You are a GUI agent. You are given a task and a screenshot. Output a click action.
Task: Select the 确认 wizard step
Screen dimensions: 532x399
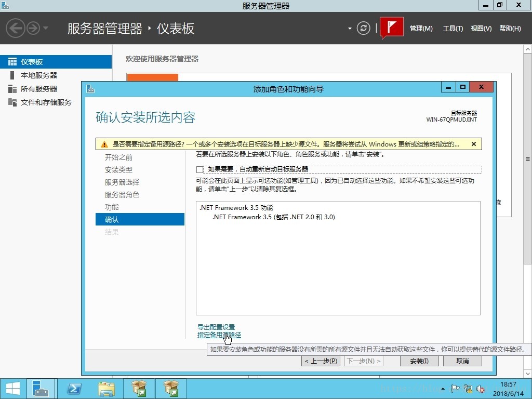(x=140, y=220)
